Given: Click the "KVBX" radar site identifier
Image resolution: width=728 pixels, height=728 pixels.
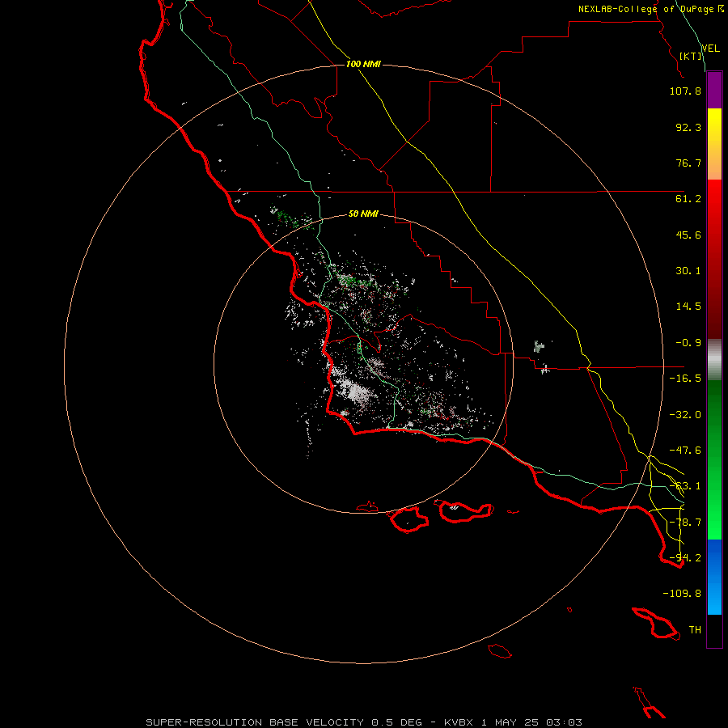Looking at the screenshot, I should click(x=459, y=722).
